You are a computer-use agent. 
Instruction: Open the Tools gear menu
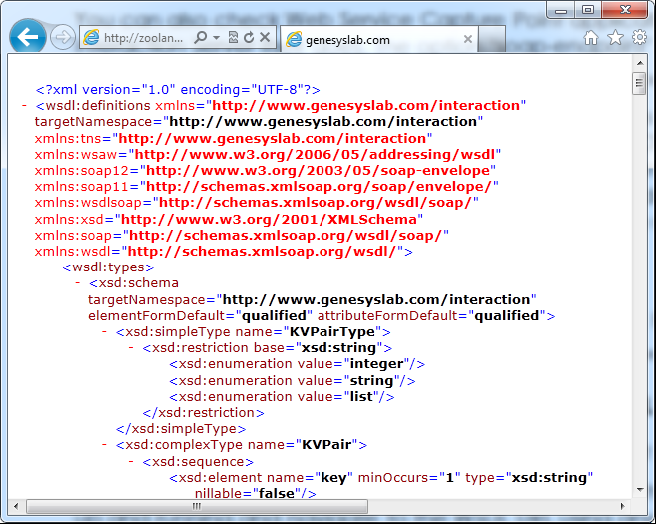click(x=639, y=37)
